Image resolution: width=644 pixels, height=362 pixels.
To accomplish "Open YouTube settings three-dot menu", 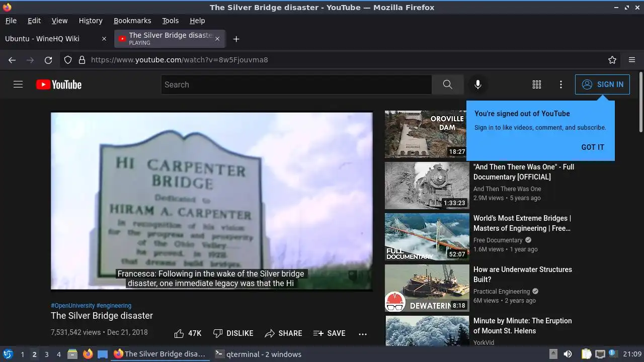I will [561, 84].
